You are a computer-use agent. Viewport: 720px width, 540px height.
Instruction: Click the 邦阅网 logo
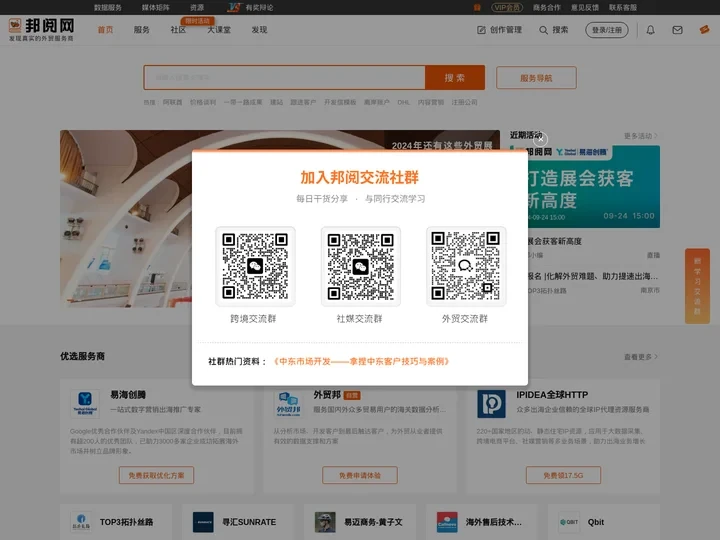(42, 29)
